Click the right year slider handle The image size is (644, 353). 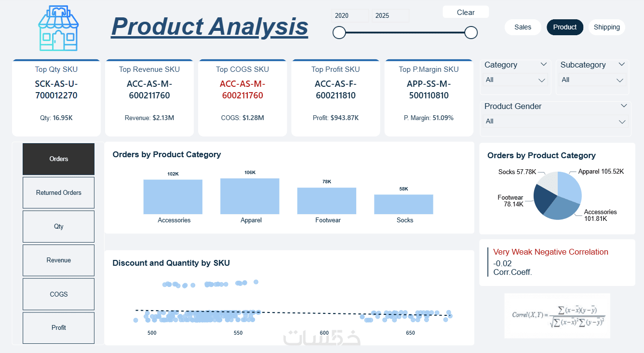(471, 32)
